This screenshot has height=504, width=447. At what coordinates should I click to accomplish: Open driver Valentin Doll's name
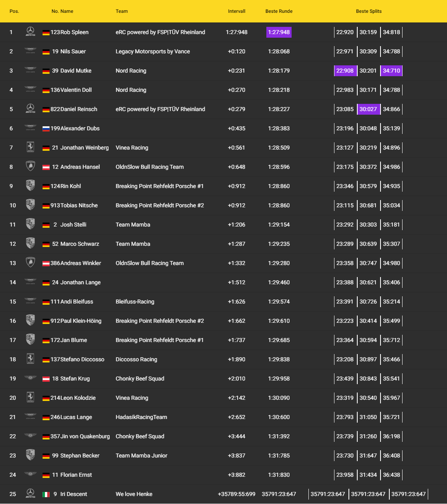pos(76,90)
